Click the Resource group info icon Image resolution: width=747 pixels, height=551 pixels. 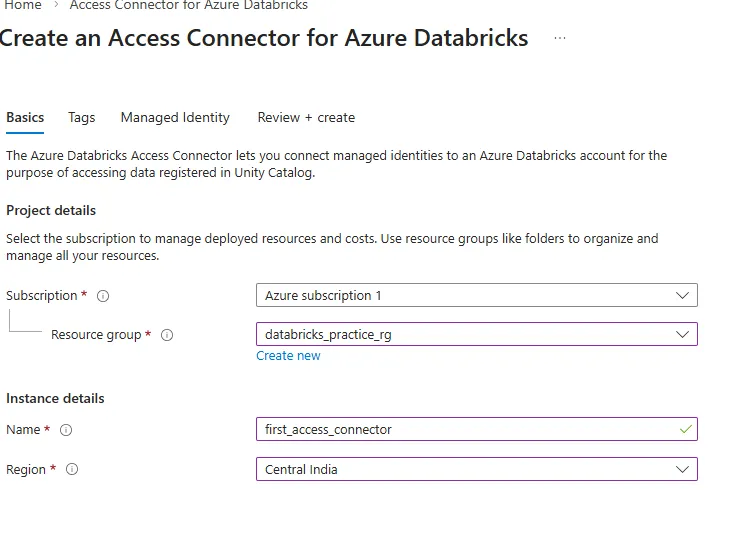tap(167, 335)
